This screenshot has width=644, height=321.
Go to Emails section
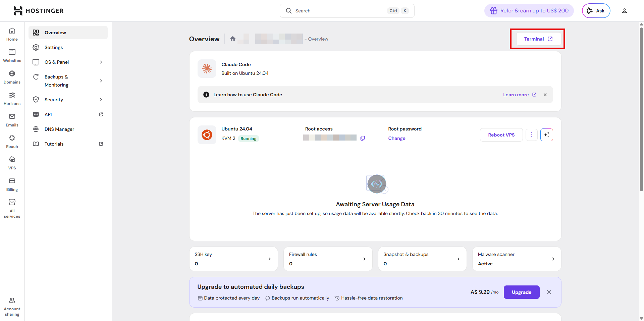tap(12, 120)
